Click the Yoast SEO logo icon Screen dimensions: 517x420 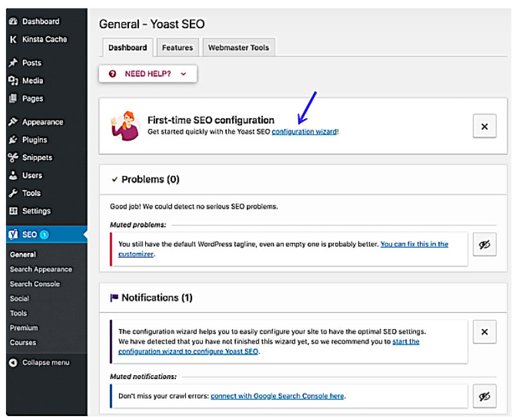tap(13, 234)
